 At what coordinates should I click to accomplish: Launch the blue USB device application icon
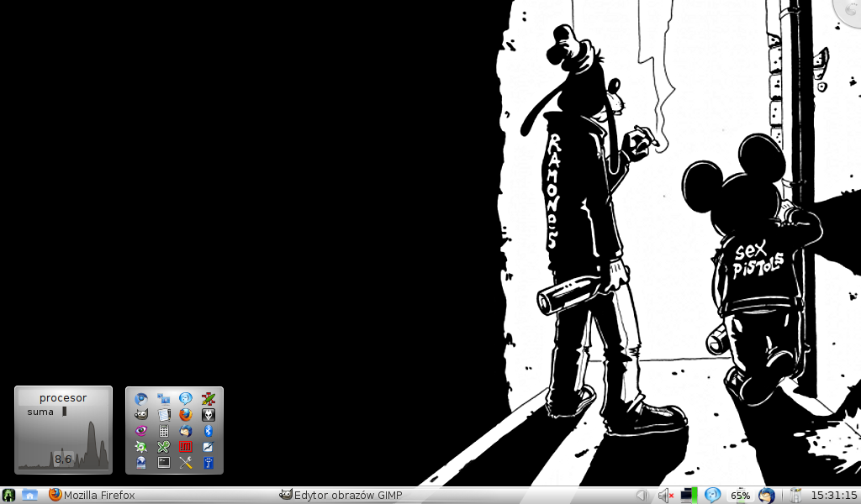point(209,463)
